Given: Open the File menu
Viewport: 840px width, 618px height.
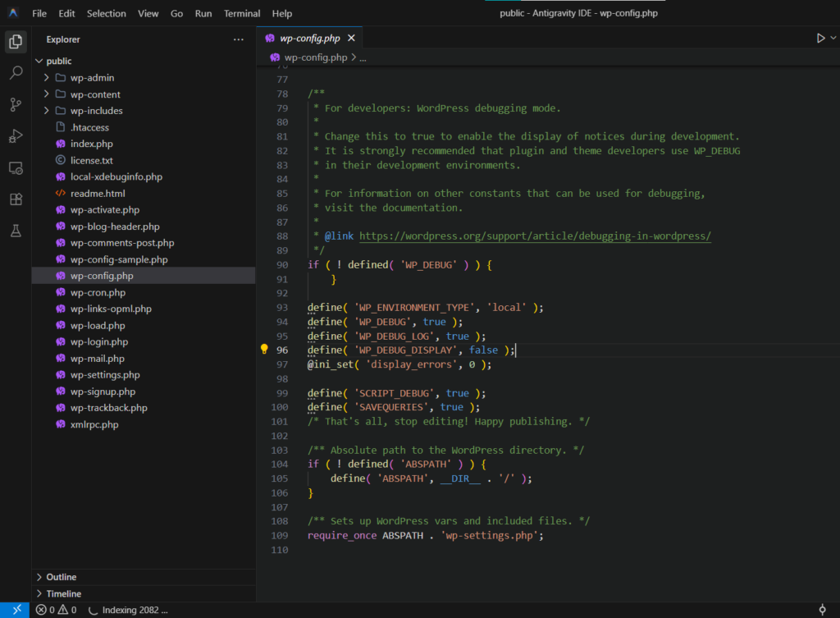Looking at the screenshot, I should [39, 13].
